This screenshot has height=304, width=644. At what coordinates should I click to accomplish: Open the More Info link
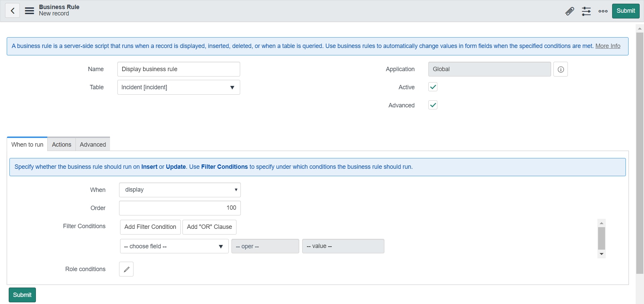pos(608,46)
